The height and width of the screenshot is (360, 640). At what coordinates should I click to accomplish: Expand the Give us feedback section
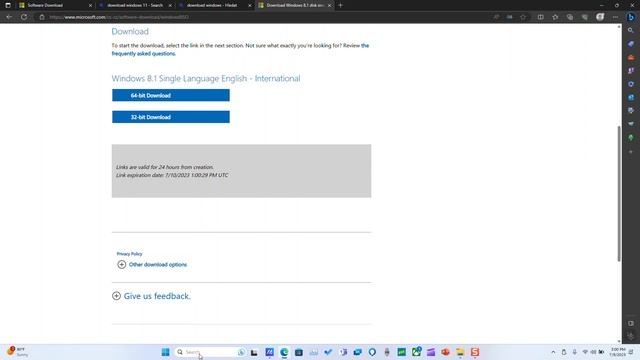point(151,296)
